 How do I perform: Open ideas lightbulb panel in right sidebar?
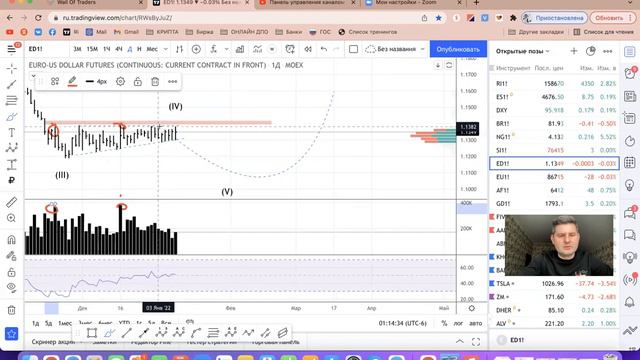[x=630, y=184]
